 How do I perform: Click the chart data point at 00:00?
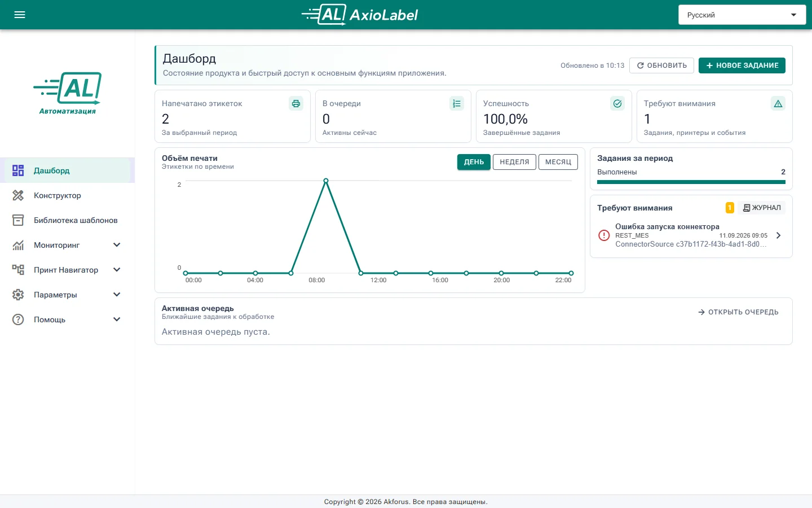click(x=186, y=273)
